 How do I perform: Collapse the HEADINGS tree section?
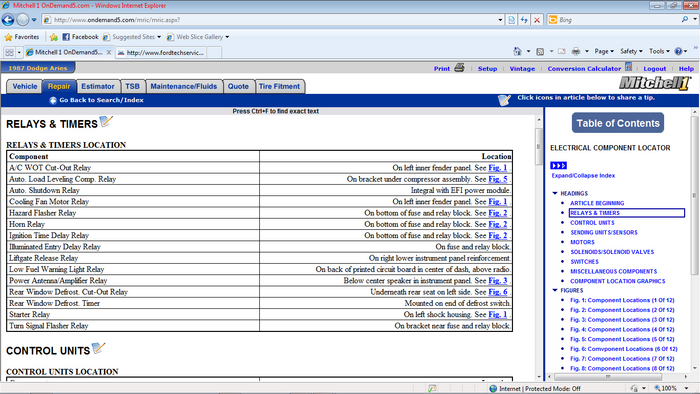[x=555, y=193]
